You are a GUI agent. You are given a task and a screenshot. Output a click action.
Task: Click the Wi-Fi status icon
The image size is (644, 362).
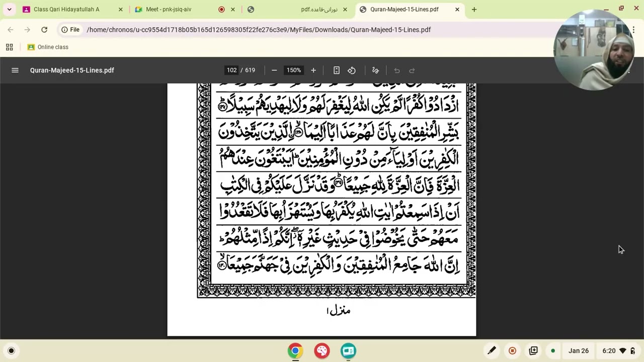tap(623, 351)
